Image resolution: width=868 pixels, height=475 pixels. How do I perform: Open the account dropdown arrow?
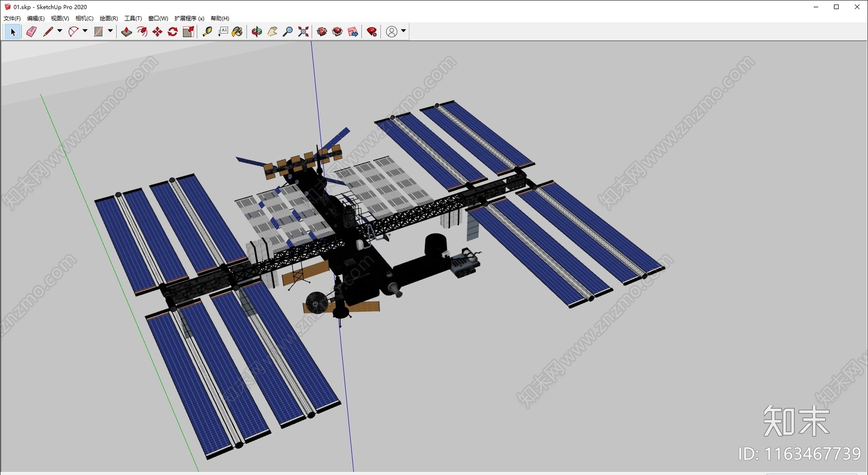coord(403,31)
